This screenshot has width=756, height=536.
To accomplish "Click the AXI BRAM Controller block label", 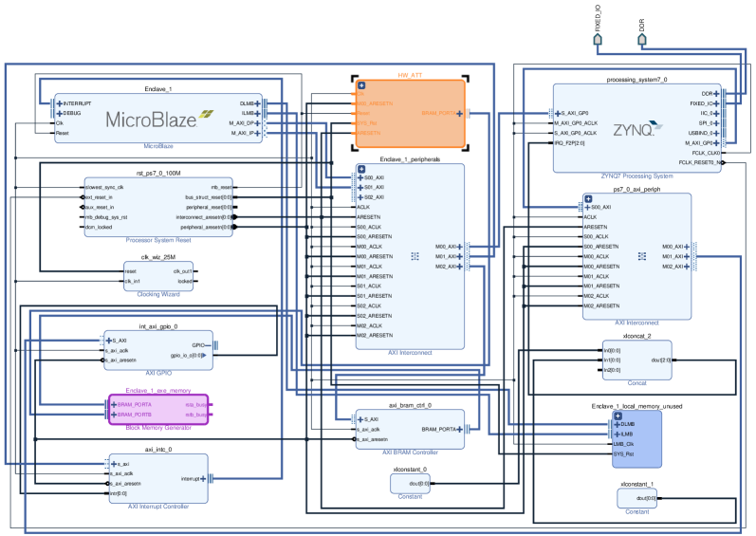I will click(410, 453).
